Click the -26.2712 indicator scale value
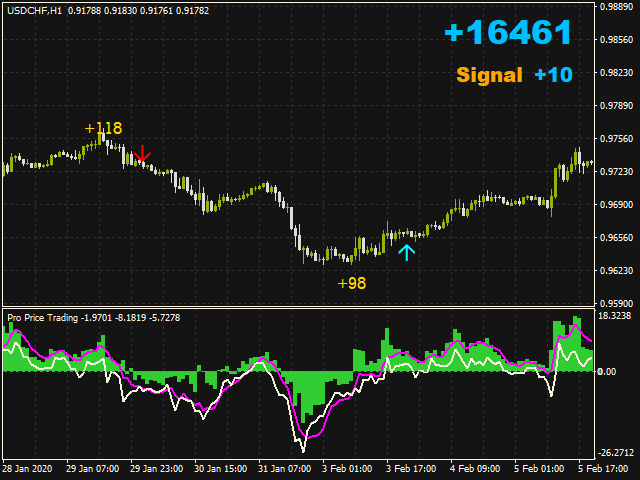Screen dimensions: 640x480 click(616, 453)
